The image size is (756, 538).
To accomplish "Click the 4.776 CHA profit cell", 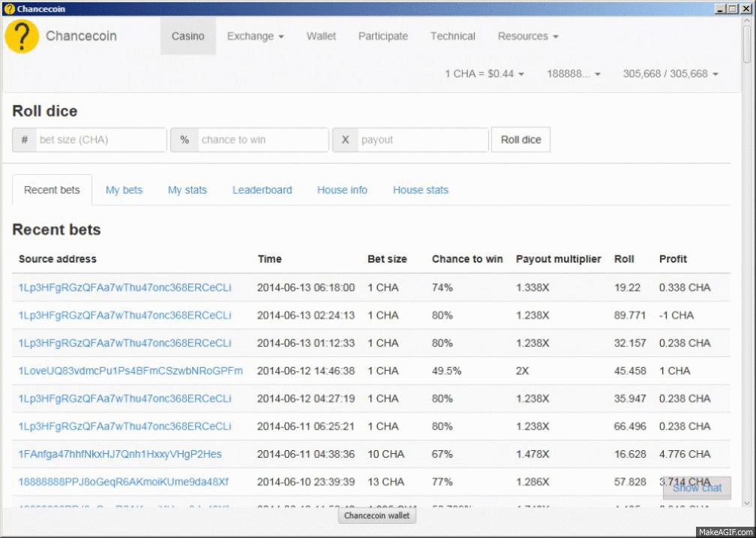I will (685, 454).
